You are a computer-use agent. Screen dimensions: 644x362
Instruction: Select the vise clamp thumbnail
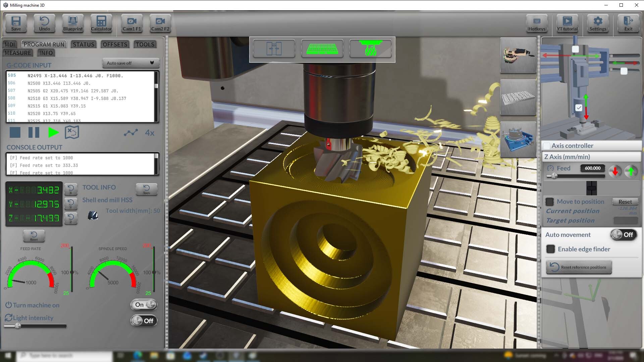pyautogui.click(x=518, y=55)
